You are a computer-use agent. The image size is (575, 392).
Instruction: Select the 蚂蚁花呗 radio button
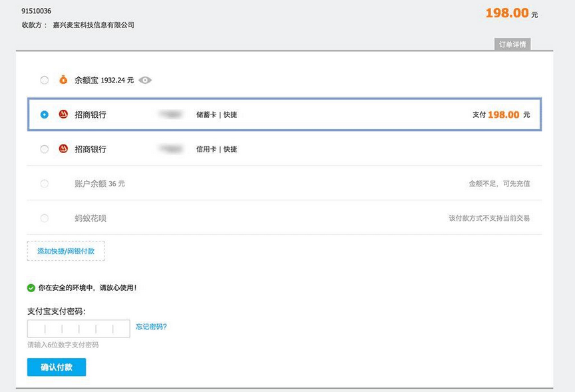coord(45,218)
